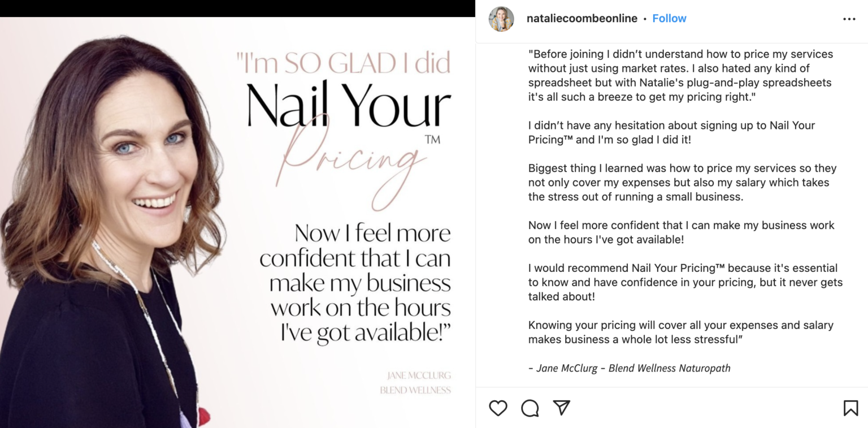Click the send icon to message this post

click(561, 408)
